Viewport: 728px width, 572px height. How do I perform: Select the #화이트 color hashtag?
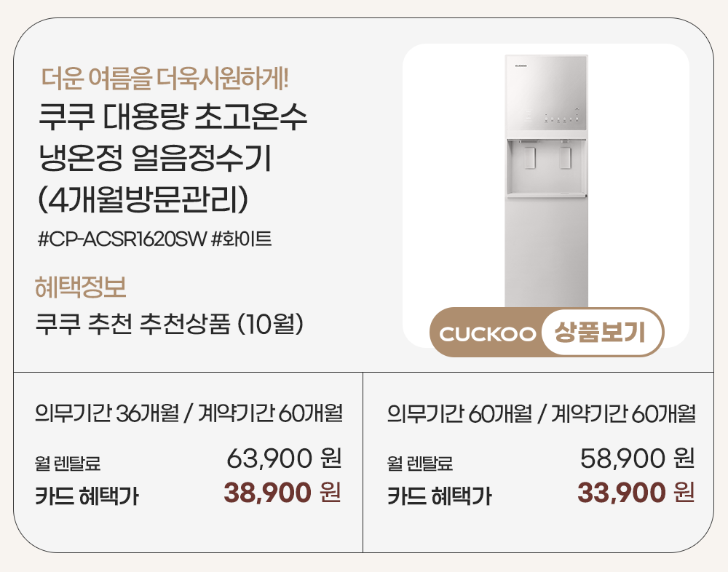tap(241, 239)
